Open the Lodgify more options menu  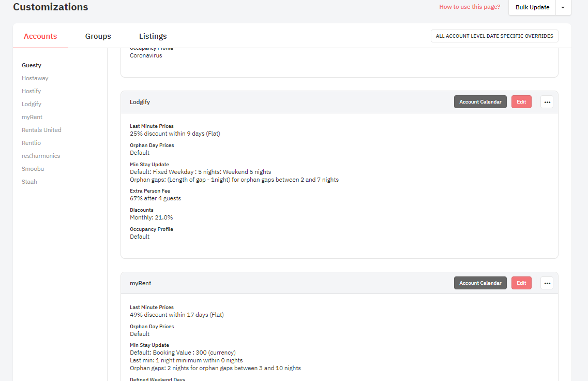pyautogui.click(x=547, y=102)
